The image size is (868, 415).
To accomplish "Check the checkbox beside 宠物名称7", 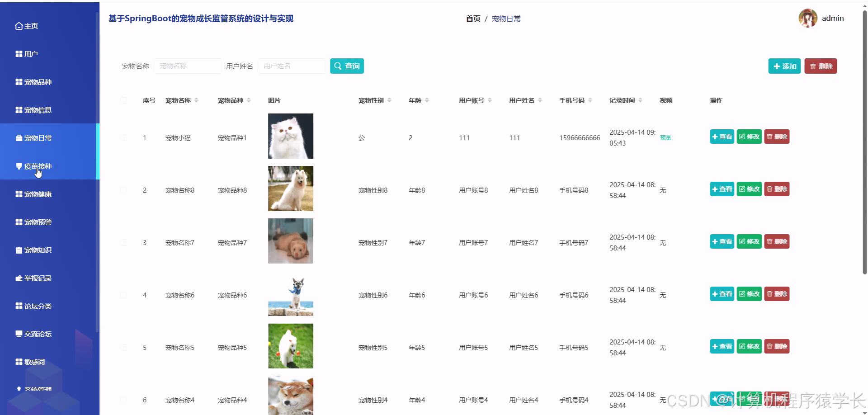I will [x=123, y=242].
